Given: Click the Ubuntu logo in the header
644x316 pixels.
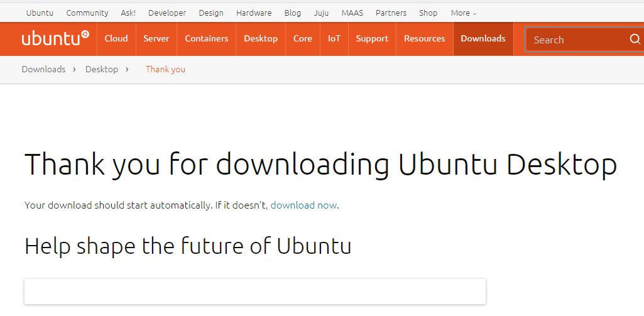Looking at the screenshot, I should 55,38.
